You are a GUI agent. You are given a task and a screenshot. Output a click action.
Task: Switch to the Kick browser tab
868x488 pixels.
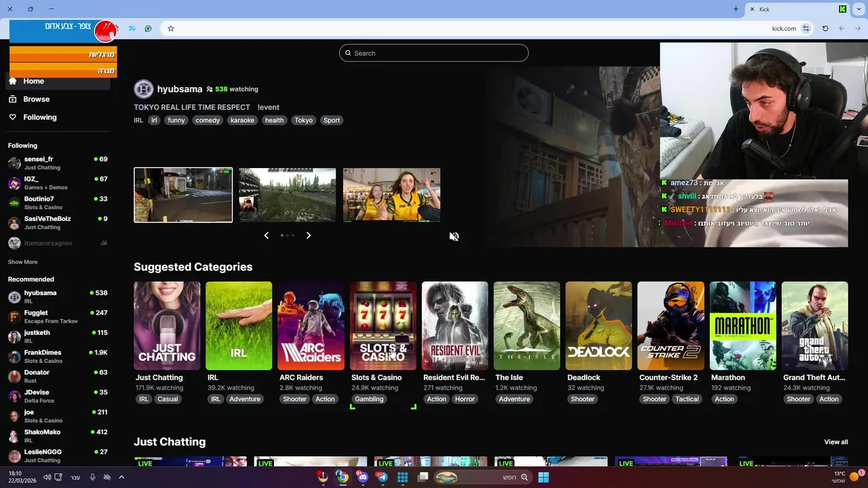tap(797, 9)
